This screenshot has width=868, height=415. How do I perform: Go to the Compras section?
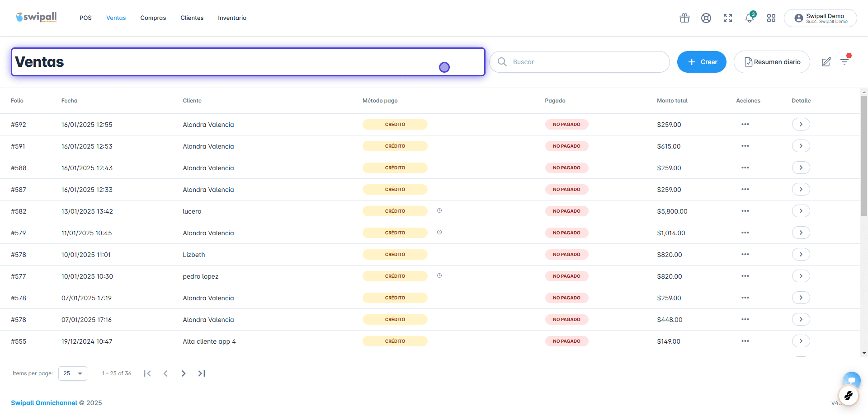pyautogui.click(x=153, y=18)
